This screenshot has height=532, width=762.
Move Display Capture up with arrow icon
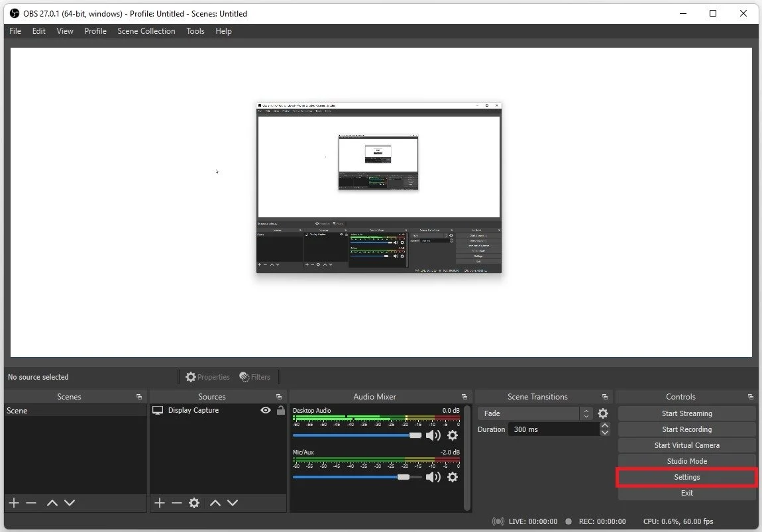[x=215, y=503]
